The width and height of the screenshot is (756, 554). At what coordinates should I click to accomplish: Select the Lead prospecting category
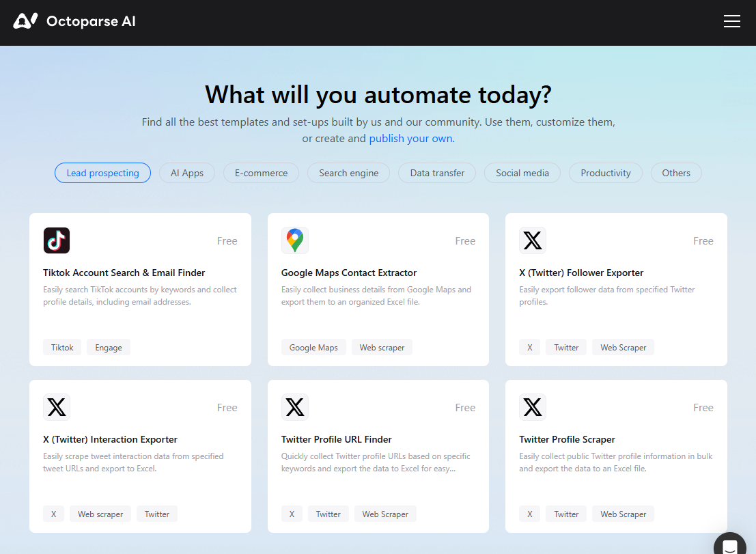click(x=102, y=173)
